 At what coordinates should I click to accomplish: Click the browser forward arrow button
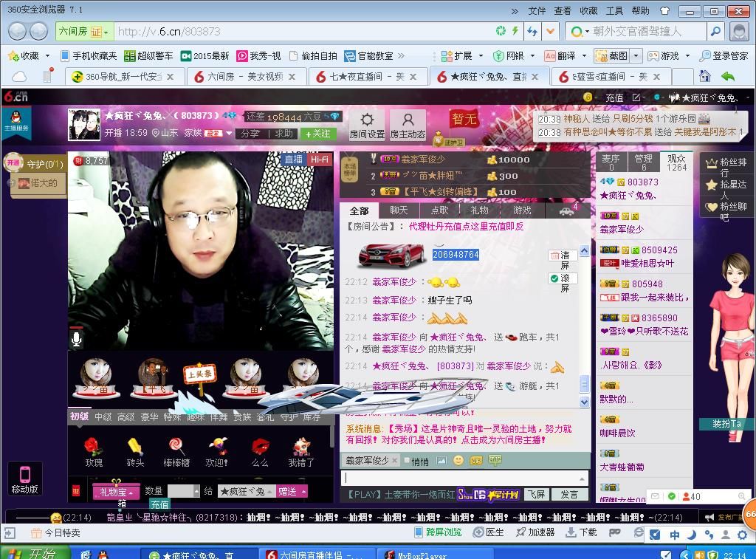(38, 32)
